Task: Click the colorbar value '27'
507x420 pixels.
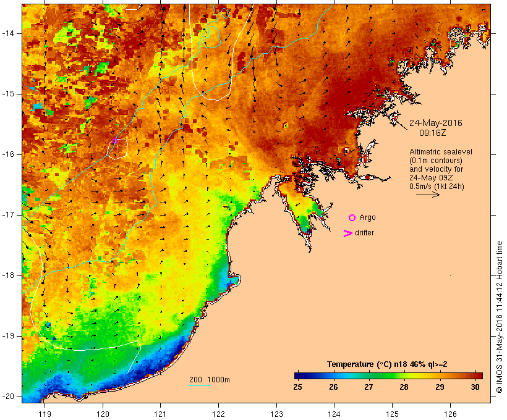Action: [369, 387]
